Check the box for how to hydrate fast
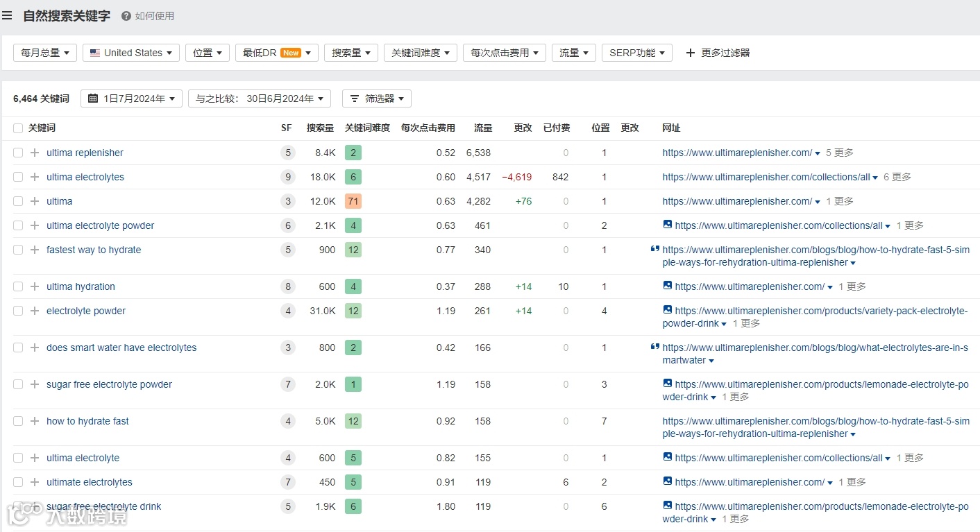980x532 pixels. tap(18, 421)
